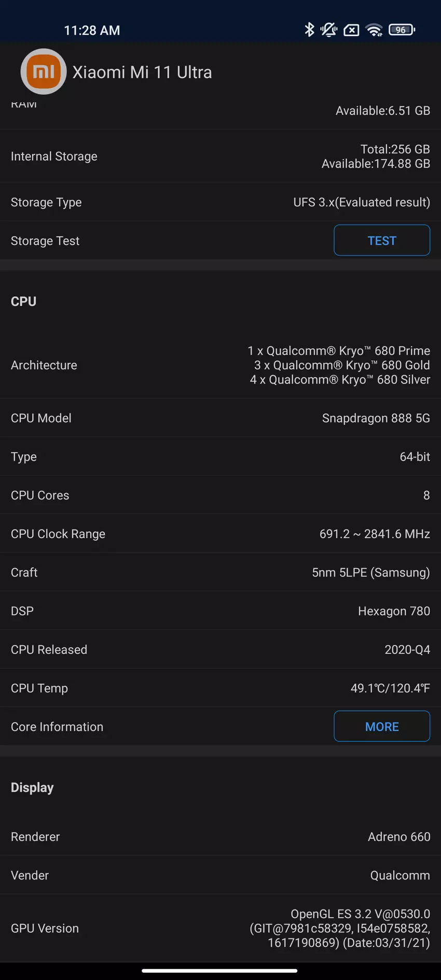The width and height of the screenshot is (441, 980).
Task: Tap the Storage Type row
Action: pos(220,202)
